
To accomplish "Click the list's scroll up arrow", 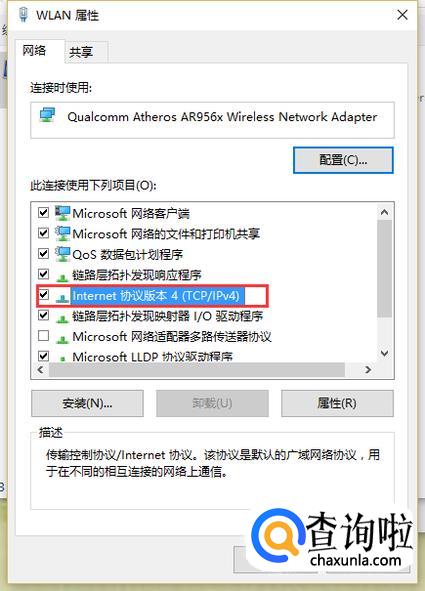I will click(x=384, y=212).
